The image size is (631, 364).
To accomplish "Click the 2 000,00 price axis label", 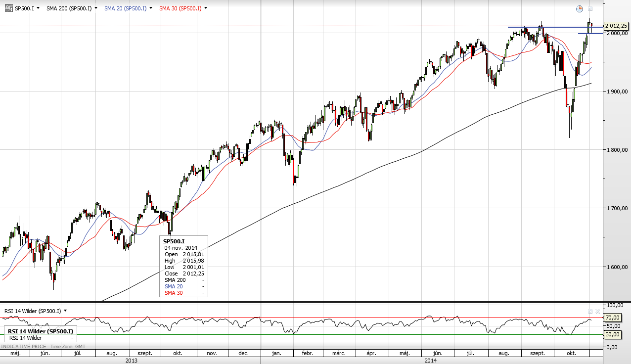I will tap(616, 33).
